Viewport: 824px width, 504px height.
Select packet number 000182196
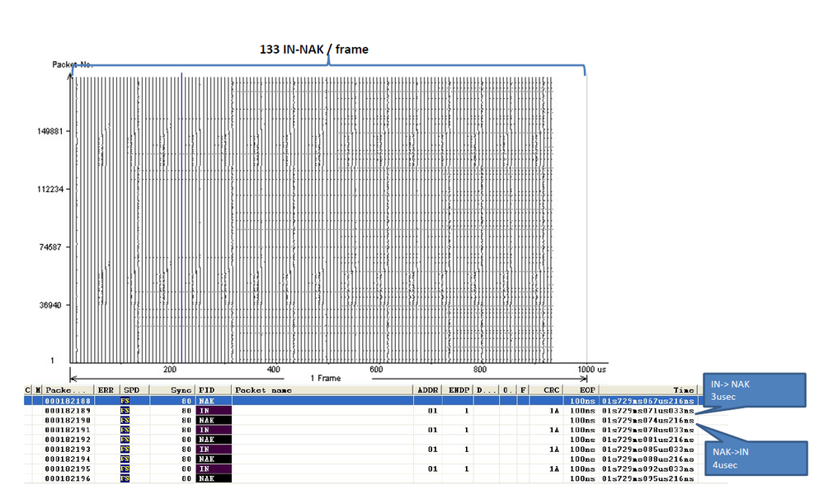[68, 478]
